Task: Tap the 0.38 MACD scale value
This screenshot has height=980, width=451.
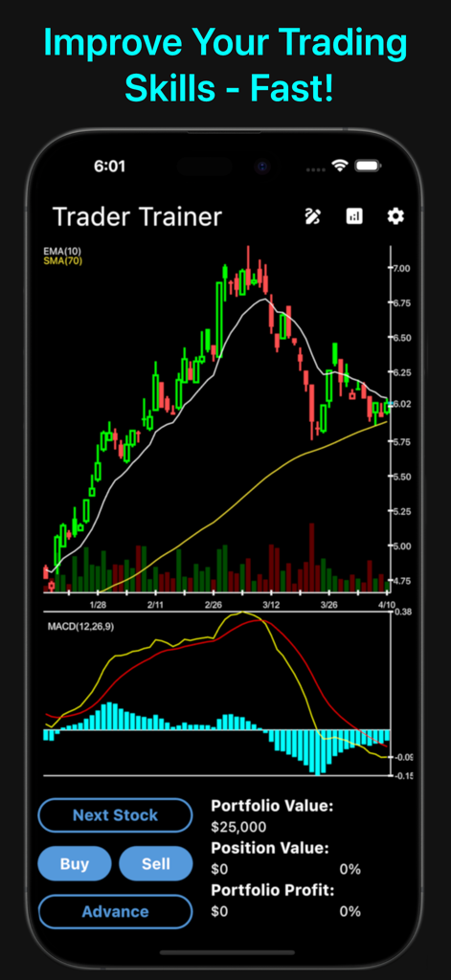Action: point(402,612)
